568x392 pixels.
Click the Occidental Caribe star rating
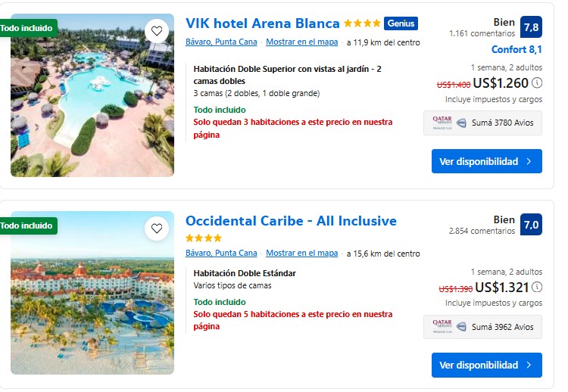[x=204, y=238]
